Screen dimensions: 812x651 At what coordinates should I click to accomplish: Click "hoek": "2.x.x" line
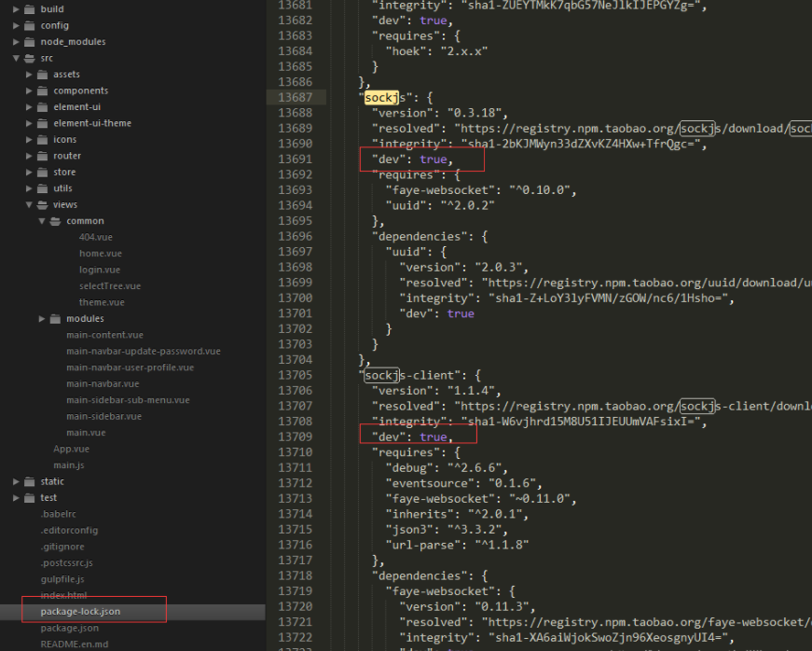point(436,51)
